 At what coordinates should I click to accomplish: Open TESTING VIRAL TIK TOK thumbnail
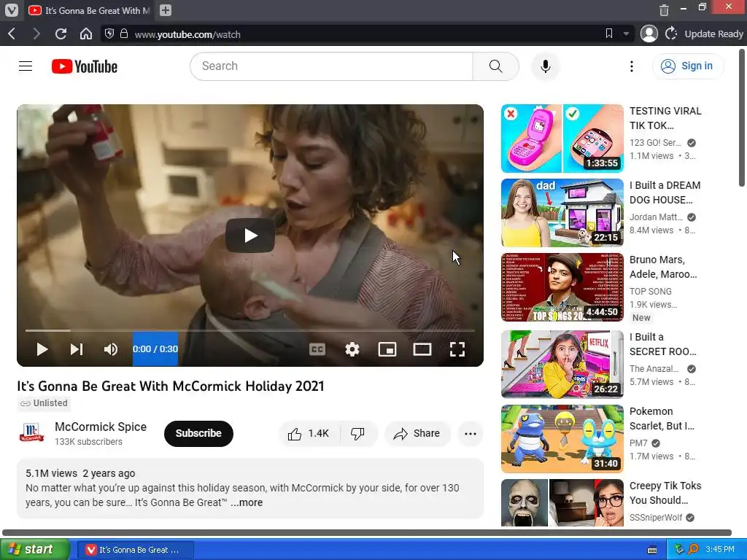(562, 139)
